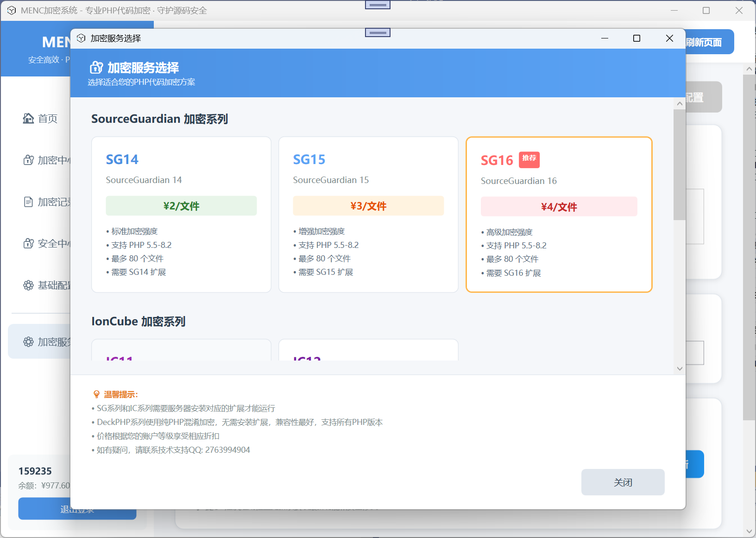Click the lightbulb icon beside 温馨提示
This screenshot has width=756, height=538.
96,394
